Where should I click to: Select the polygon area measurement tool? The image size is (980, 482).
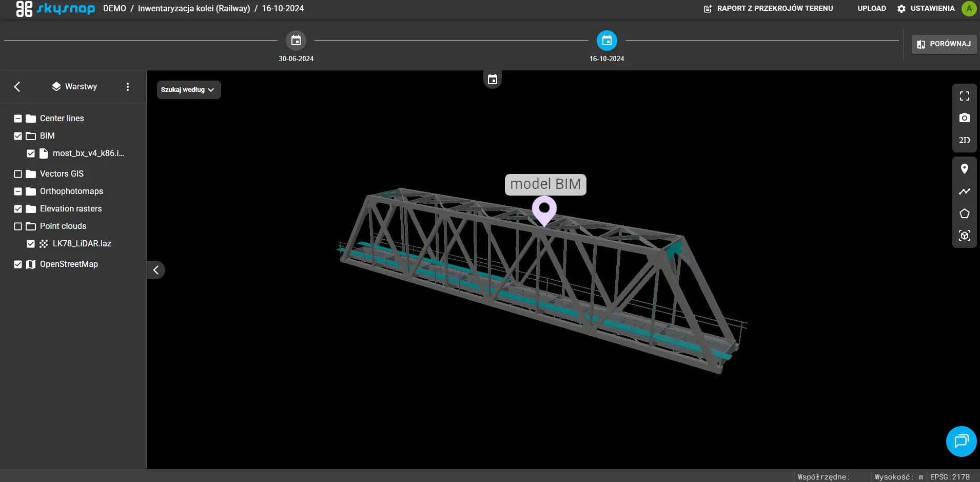click(x=965, y=214)
